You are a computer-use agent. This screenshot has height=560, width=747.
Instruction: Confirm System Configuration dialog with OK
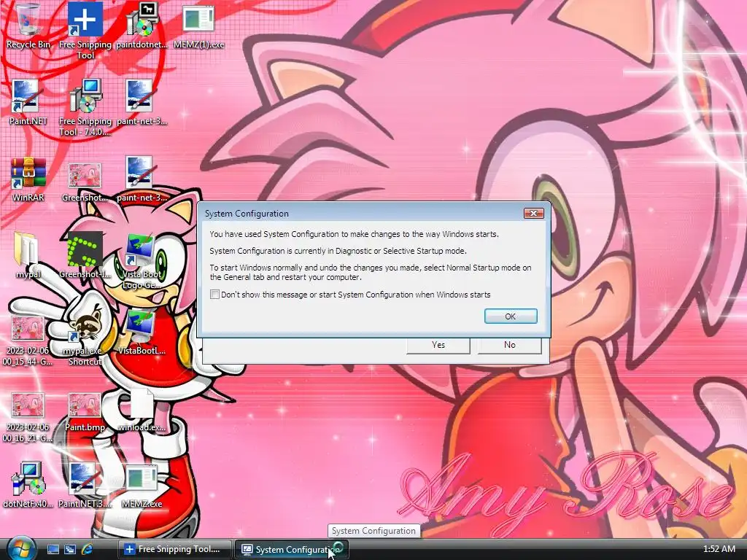tap(511, 316)
